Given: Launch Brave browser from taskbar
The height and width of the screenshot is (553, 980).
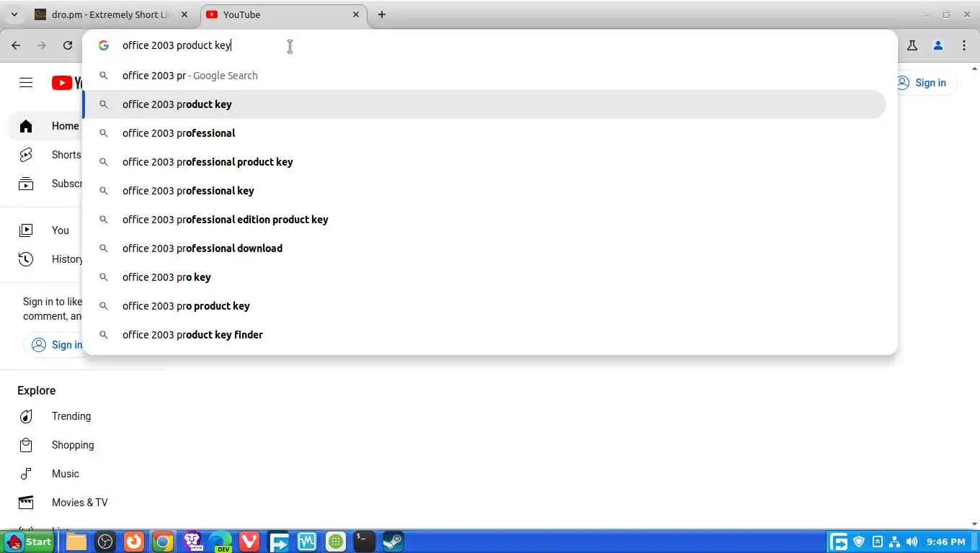Looking at the screenshot, I should tap(192, 541).
